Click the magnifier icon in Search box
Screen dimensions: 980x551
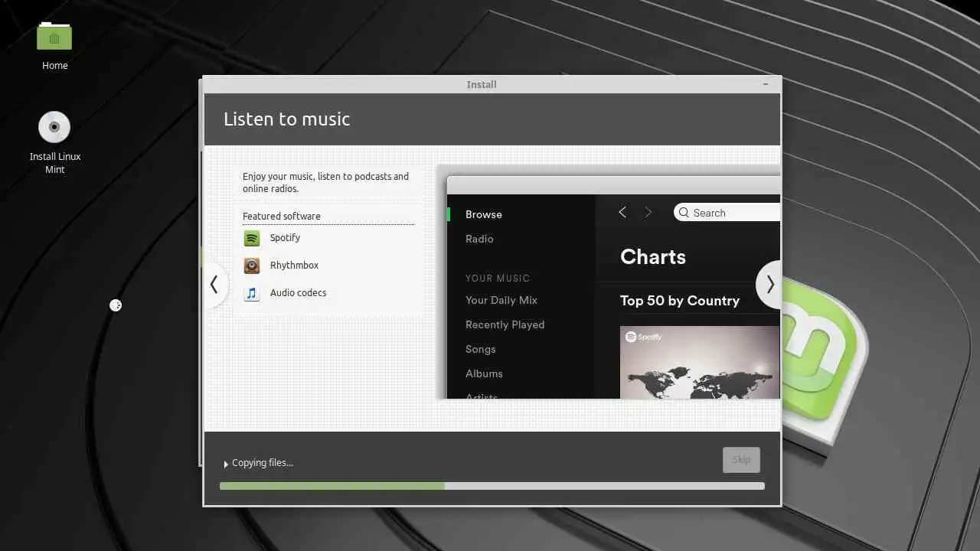[x=684, y=213]
